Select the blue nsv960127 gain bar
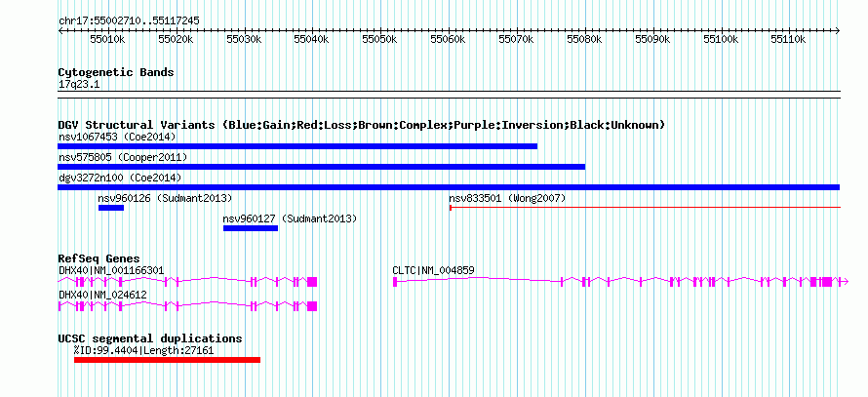 pos(251,228)
